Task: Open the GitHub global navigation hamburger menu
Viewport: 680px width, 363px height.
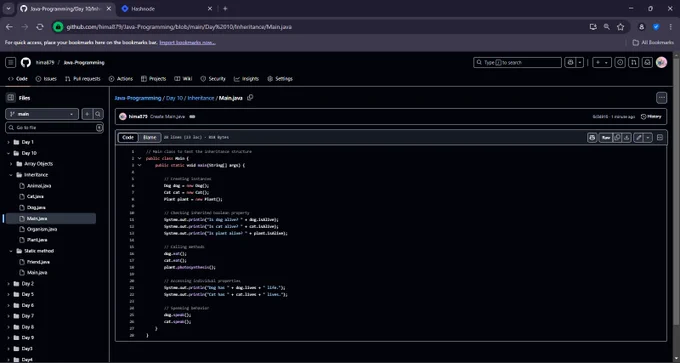Action: point(11,62)
